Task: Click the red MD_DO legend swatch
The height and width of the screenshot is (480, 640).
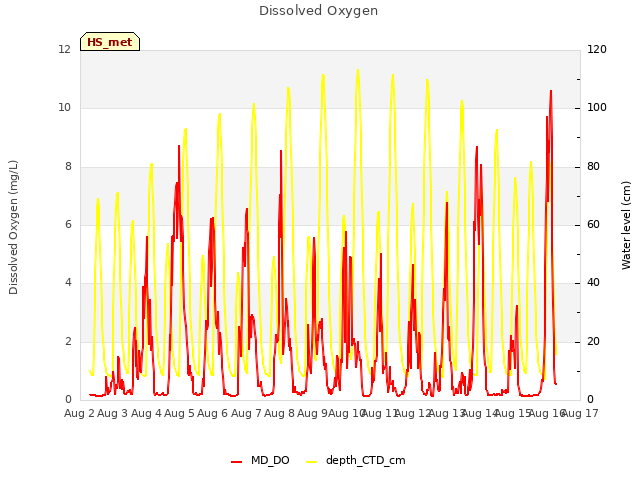Action: tap(236, 462)
